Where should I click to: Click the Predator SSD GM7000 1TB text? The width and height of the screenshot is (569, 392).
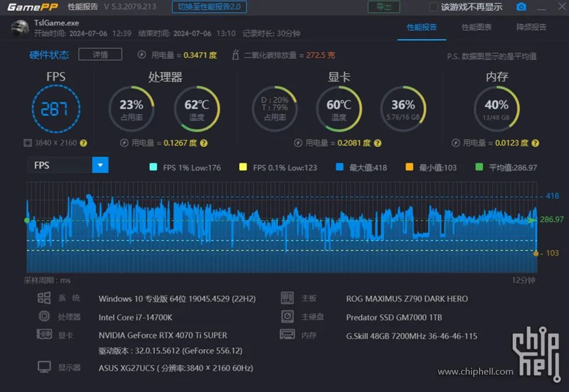pos(394,317)
